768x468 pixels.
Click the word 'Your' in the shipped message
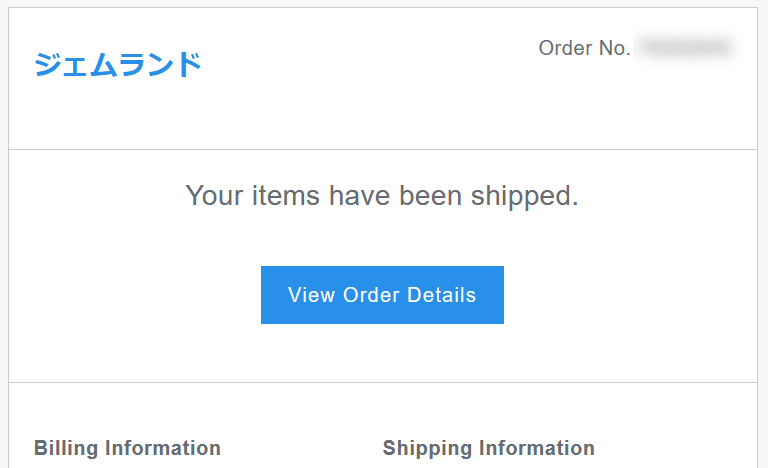click(214, 196)
